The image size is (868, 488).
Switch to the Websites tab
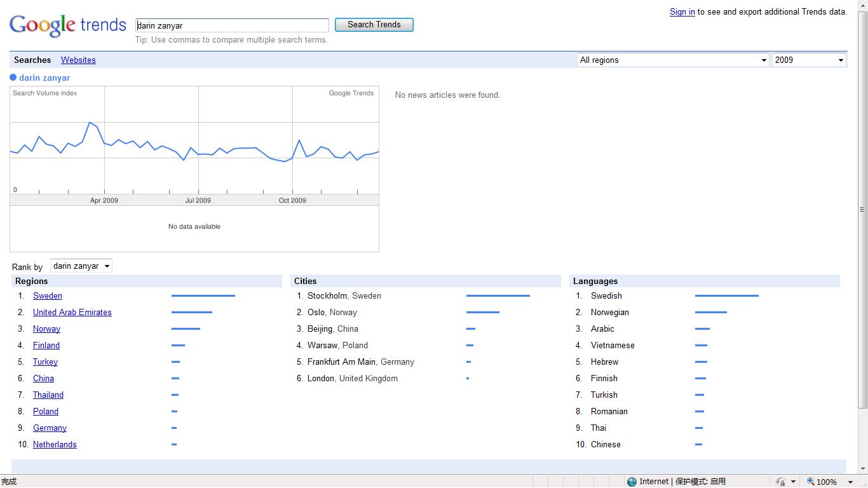pos(78,60)
